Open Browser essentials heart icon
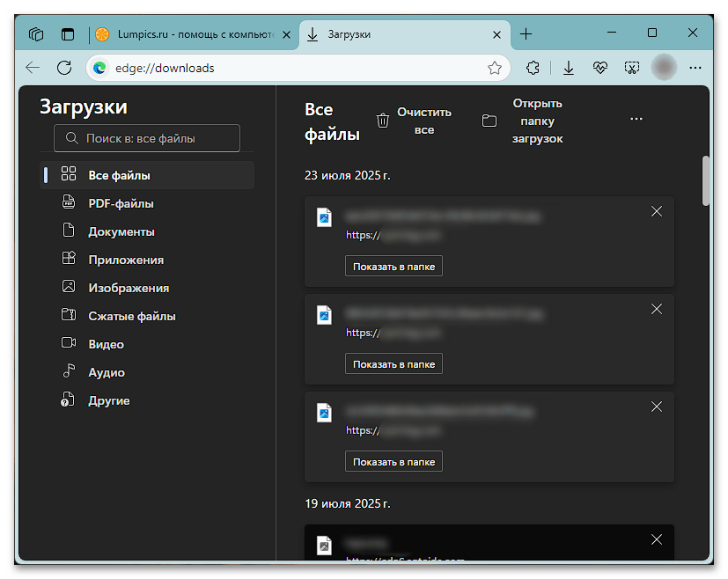The height and width of the screenshot is (579, 728). pyautogui.click(x=600, y=68)
